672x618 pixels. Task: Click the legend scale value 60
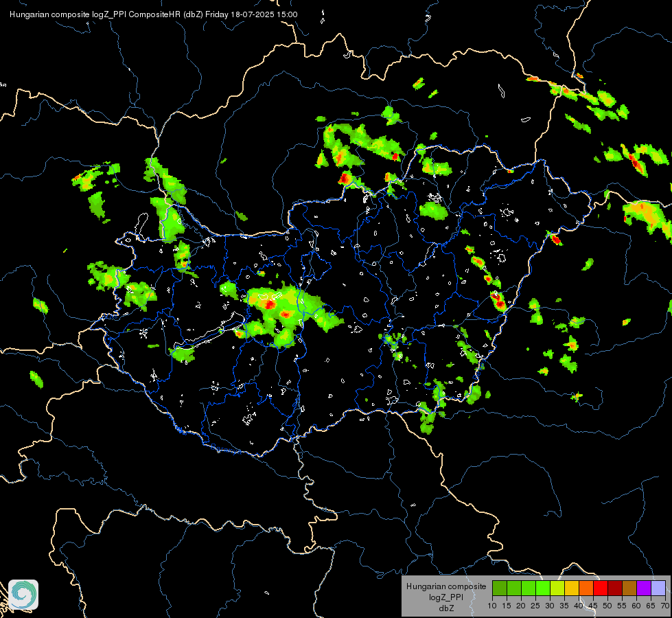coord(636,606)
